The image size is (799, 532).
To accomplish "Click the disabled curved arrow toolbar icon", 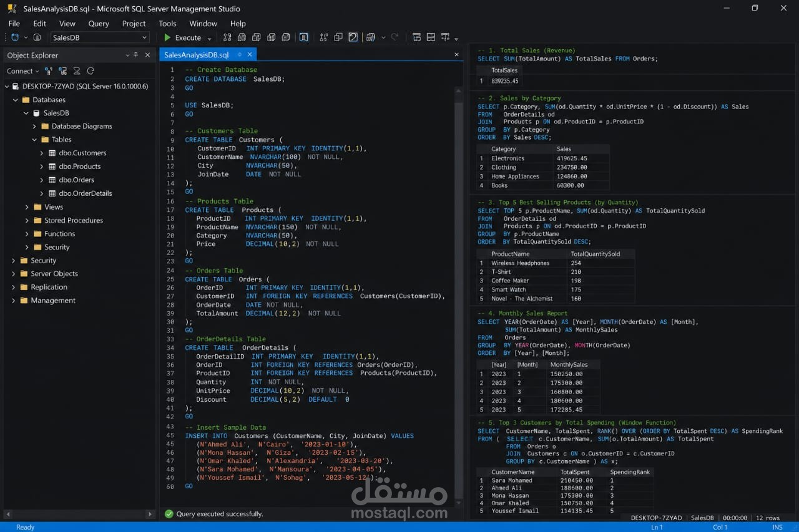I will tap(395, 37).
